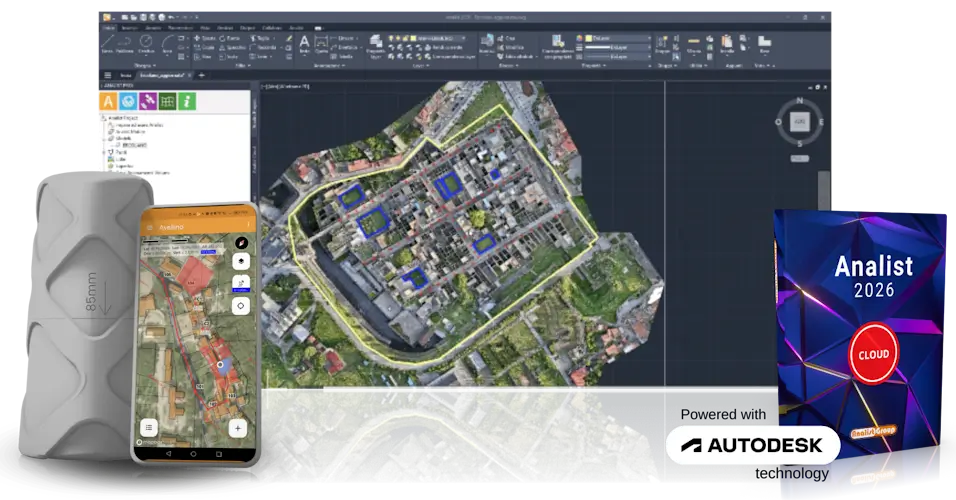Choose the large Text 'A' annotation tool
The width and height of the screenshot is (956, 500).
pyautogui.click(x=304, y=44)
